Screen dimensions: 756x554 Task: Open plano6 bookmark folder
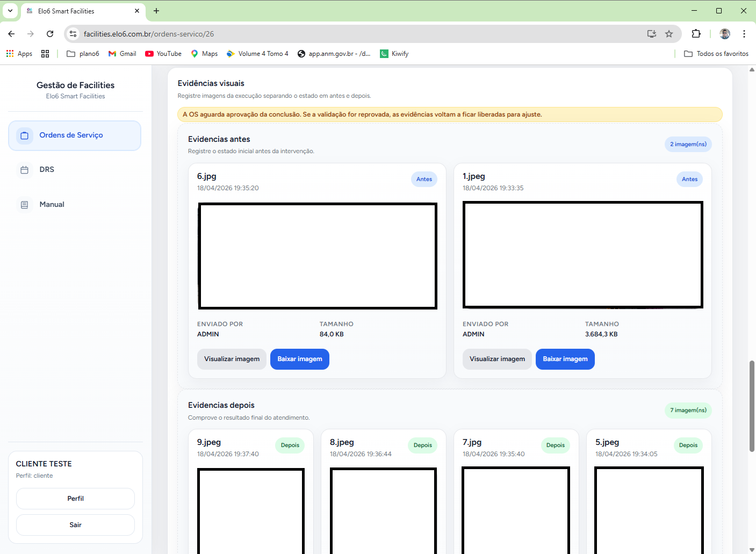click(x=83, y=54)
